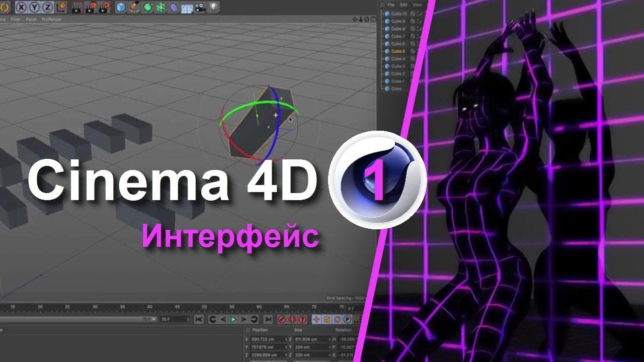Viewport: 644px width, 362px height.
Task: Open the viewport Panel menu
Action: pyautogui.click(x=31, y=19)
